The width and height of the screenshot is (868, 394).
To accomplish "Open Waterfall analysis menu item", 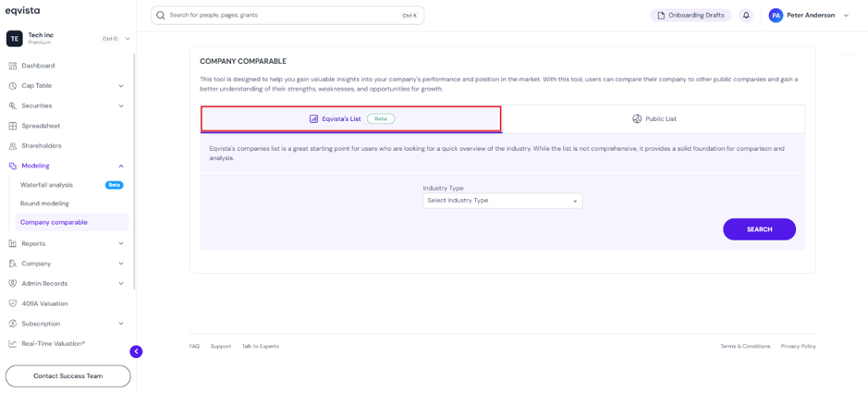I will click(x=46, y=185).
